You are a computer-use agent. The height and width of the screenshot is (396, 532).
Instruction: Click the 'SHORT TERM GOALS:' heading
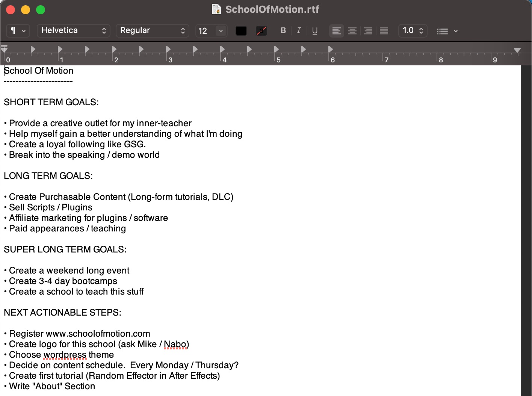51,102
